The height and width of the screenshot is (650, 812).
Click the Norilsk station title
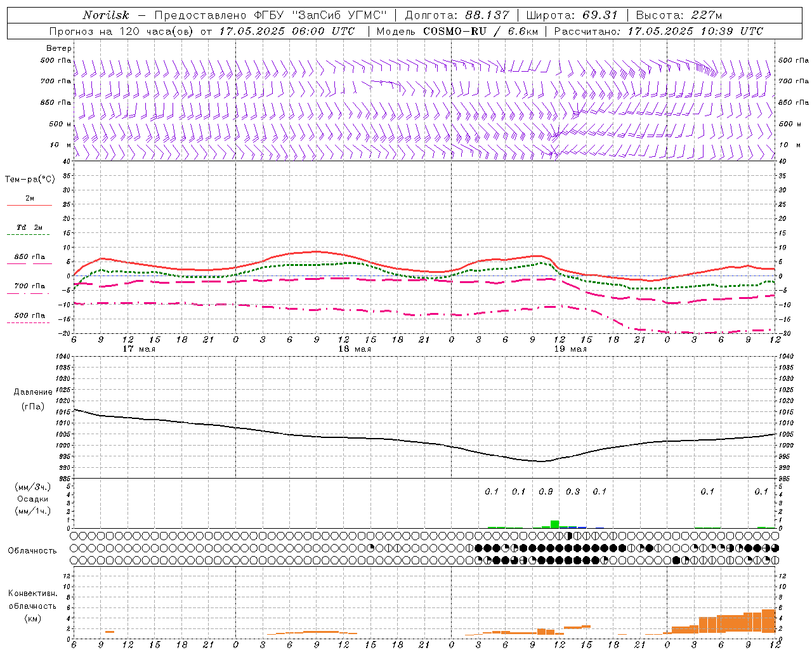[x=106, y=15]
